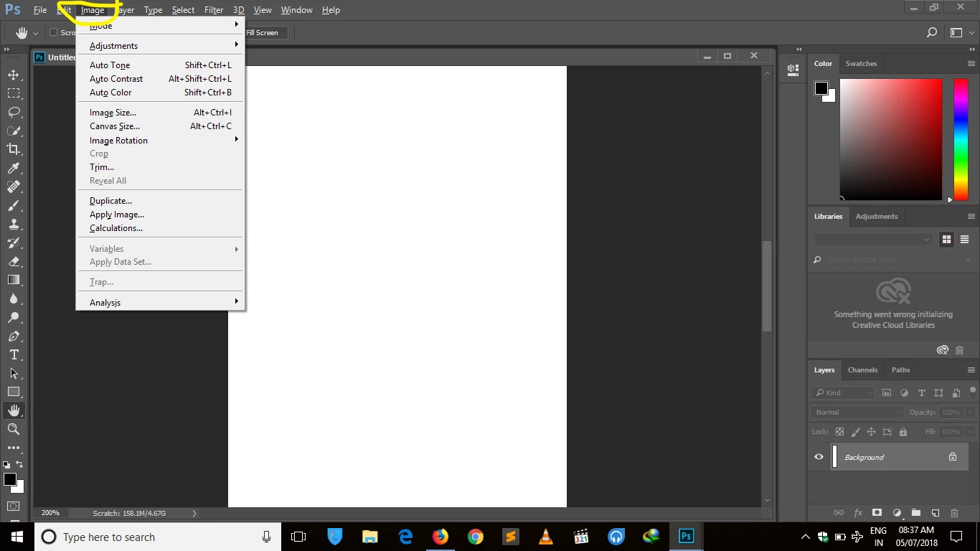Open the workspace switcher dropdown

click(961, 32)
